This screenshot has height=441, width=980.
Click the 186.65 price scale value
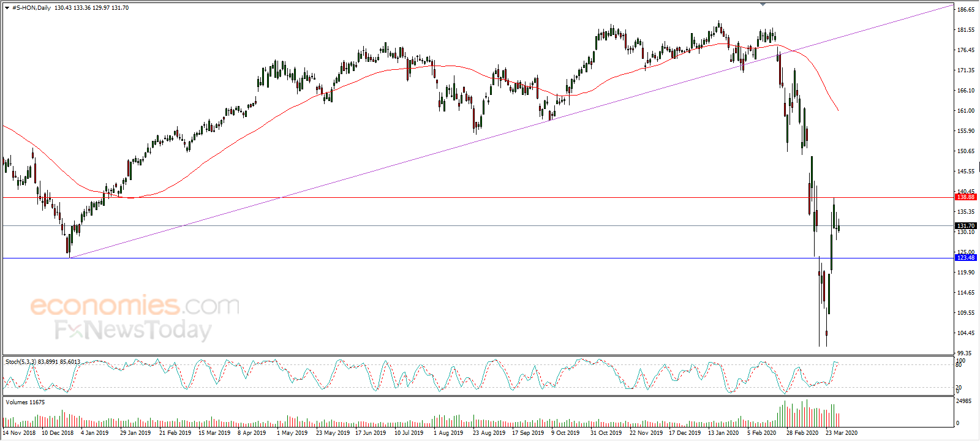click(965, 10)
